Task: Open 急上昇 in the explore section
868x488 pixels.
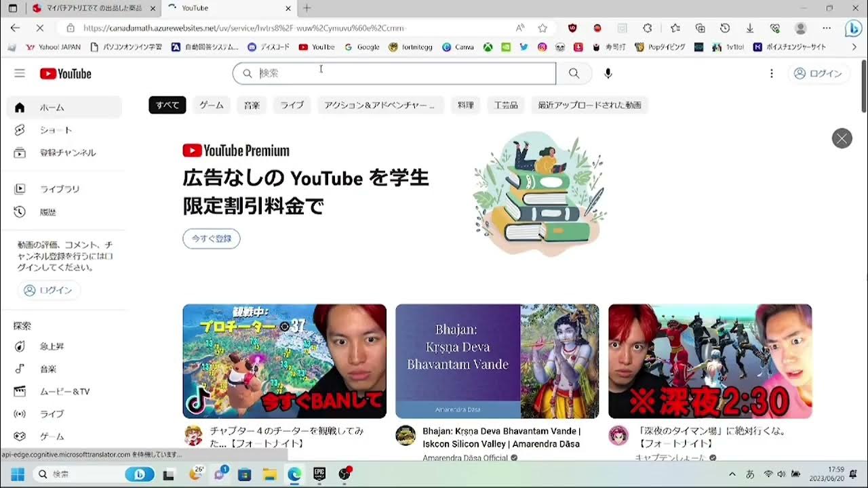Action: (x=64, y=346)
